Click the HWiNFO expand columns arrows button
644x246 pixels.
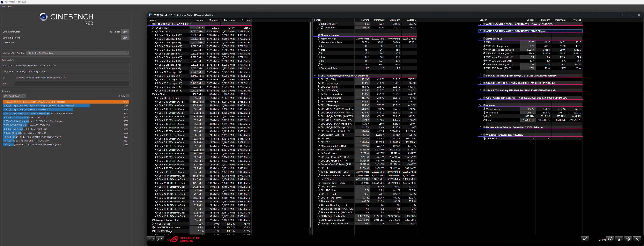(x=151, y=239)
